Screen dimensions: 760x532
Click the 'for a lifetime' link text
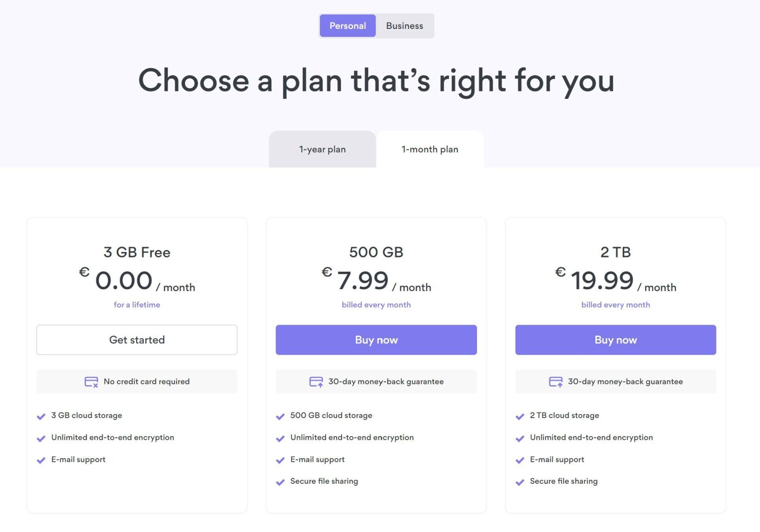click(x=137, y=305)
